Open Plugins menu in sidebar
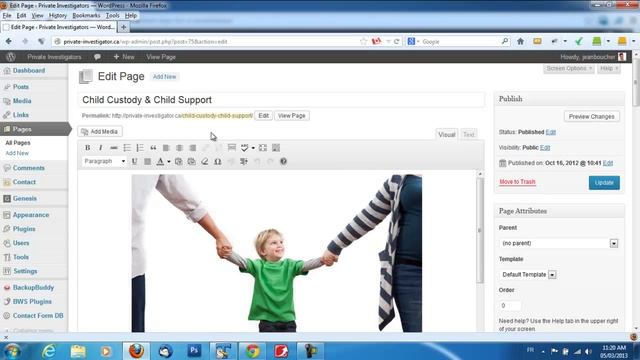 point(24,229)
